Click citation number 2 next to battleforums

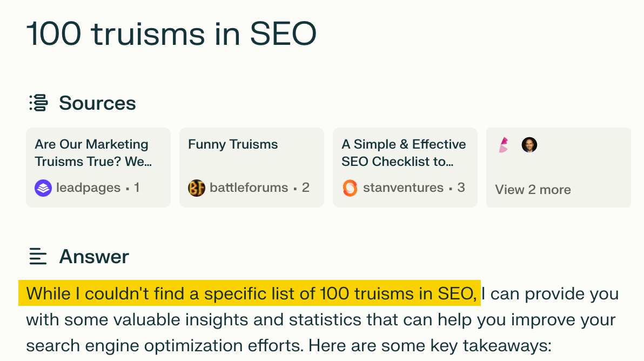click(305, 188)
